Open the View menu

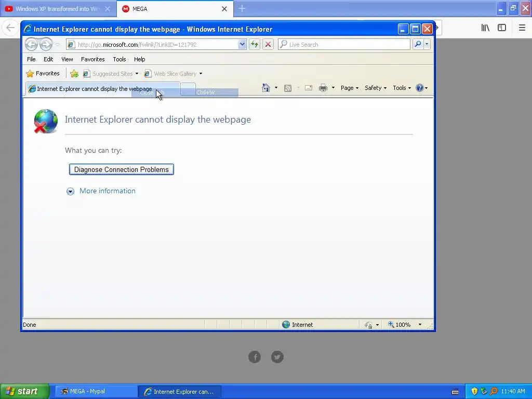click(x=67, y=59)
